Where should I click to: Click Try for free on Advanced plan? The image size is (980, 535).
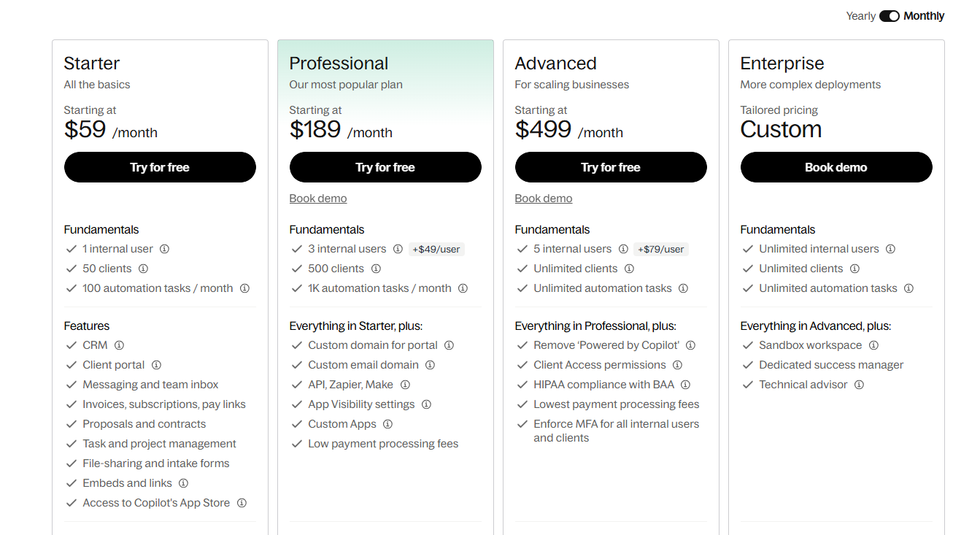pyautogui.click(x=611, y=167)
